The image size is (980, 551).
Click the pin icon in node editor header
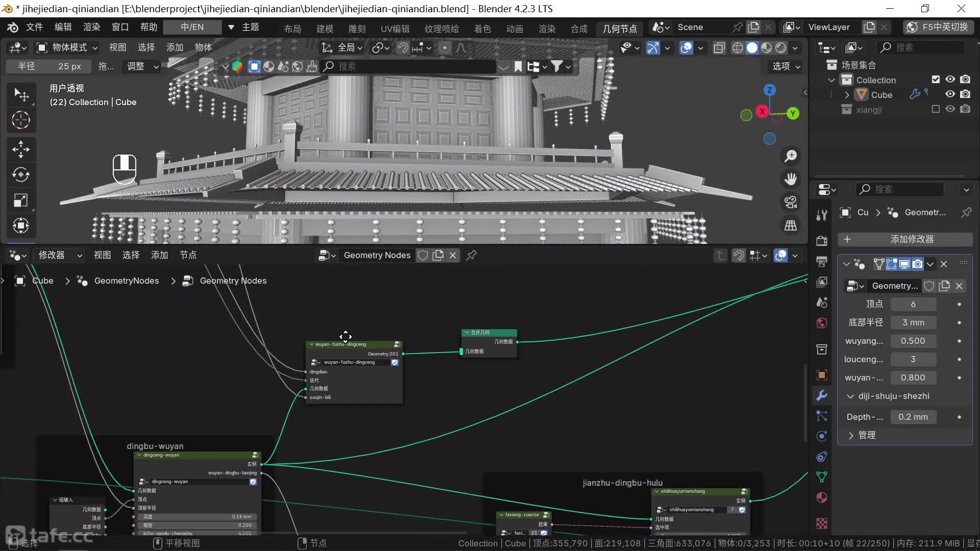[x=472, y=255]
